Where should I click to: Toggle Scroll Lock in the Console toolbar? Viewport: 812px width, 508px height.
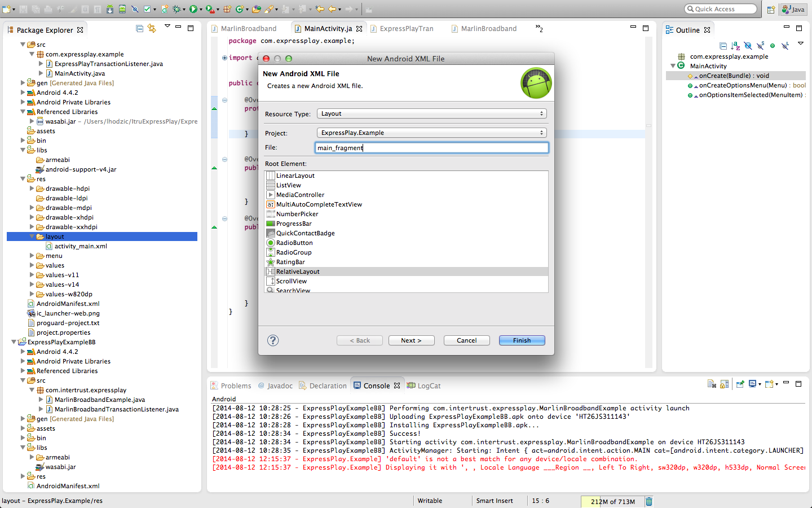point(725,384)
